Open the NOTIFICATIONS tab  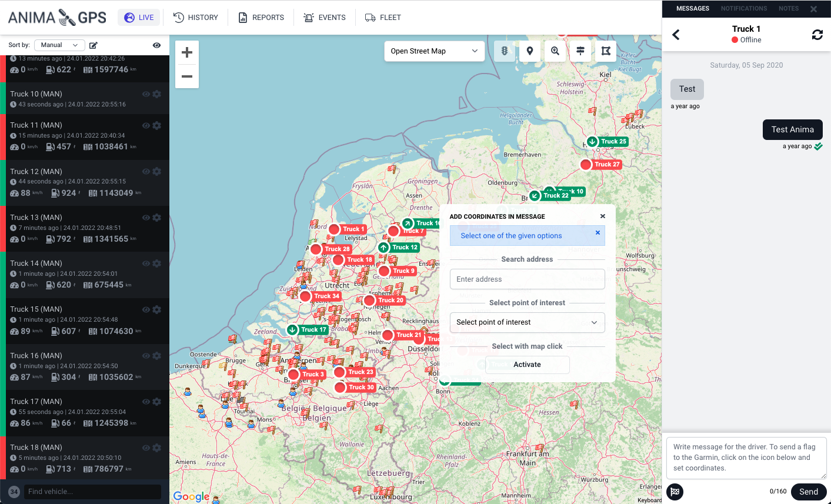743,9
